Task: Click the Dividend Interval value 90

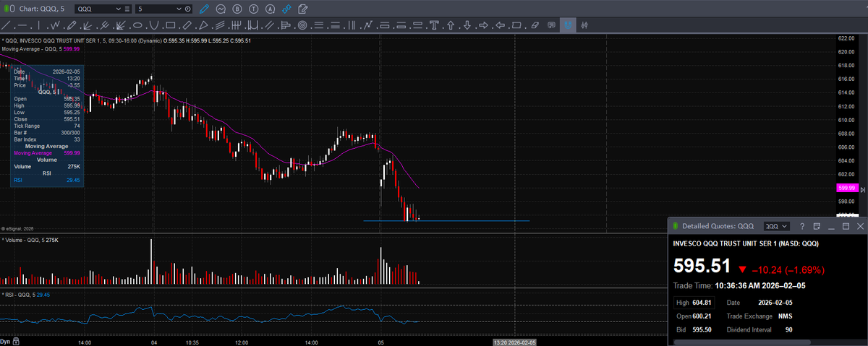Action: point(789,329)
